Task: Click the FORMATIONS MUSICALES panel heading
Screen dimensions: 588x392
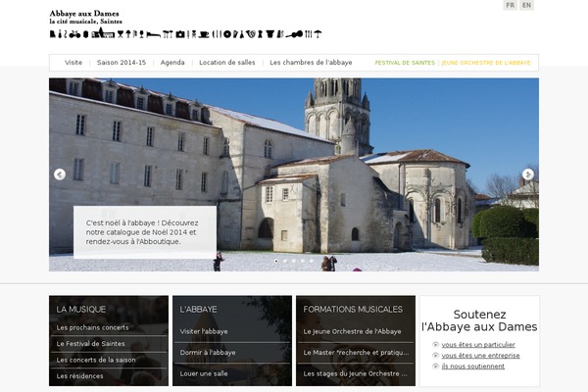Action: point(353,310)
